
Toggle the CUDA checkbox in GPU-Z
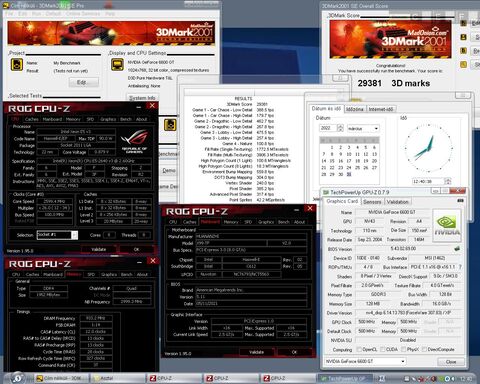pos(382,349)
